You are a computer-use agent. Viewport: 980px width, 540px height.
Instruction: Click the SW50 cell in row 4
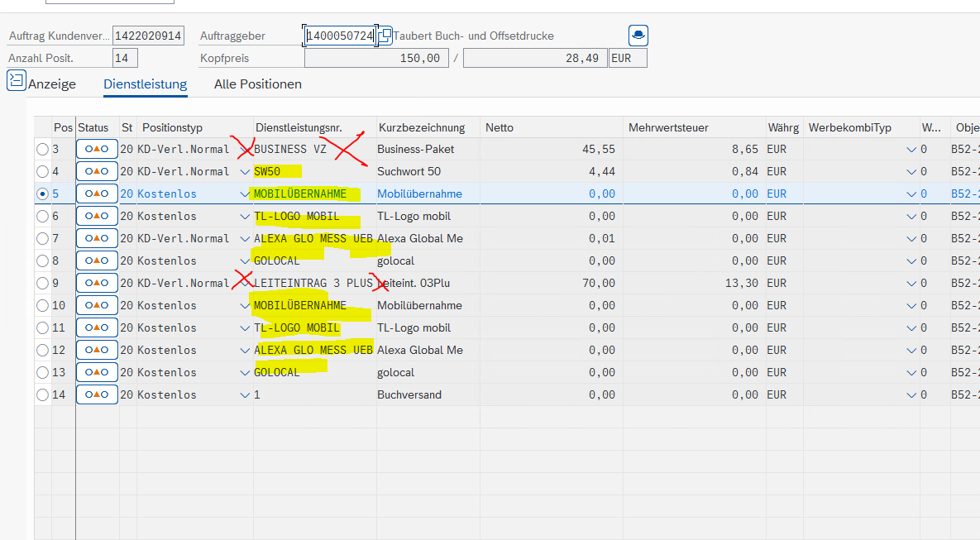coord(314,171)
